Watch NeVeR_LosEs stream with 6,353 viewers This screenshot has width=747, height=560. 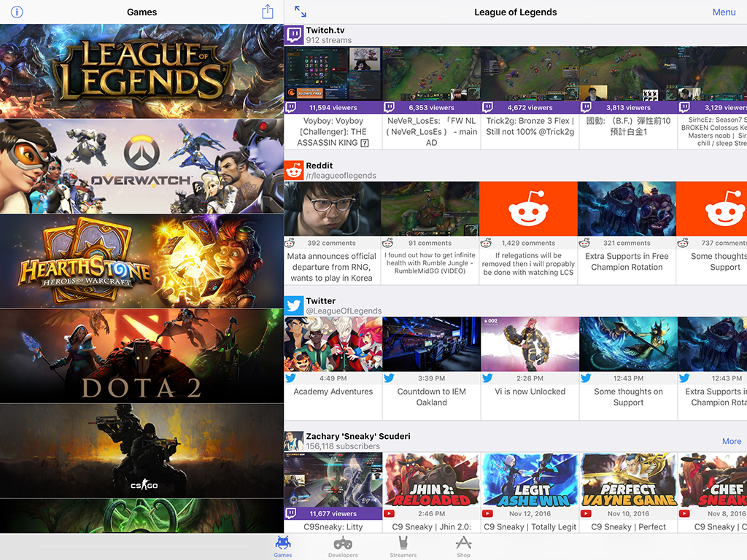[432, 74]
